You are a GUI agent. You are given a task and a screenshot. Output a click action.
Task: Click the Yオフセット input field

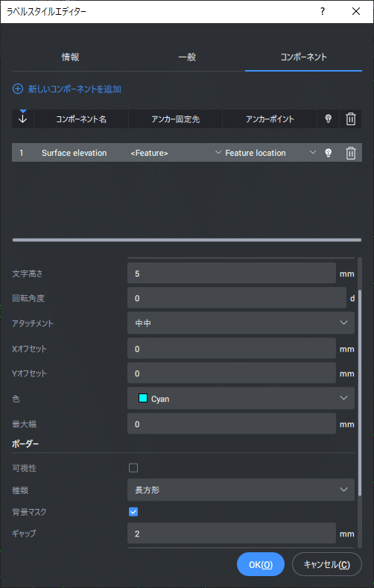click(232, 373)
